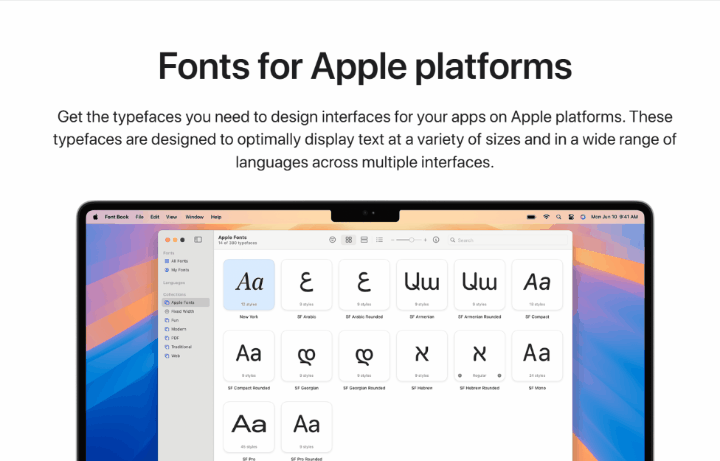Select the SF Hebrew Rounded font tile
The height and width of the screenshot is (461, 720).
pos(479,356)
